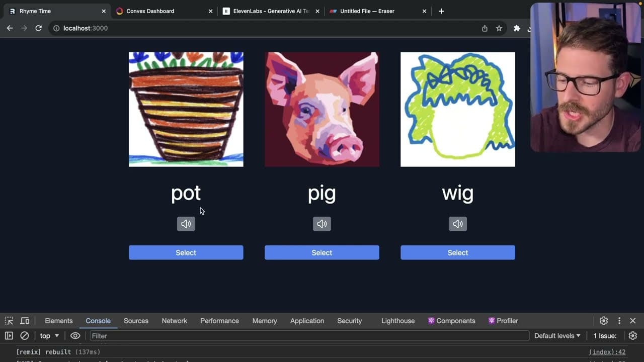Create a live expression with eye icon
Image resolution: width=644 pixels, height=362 pixels.
75,336
